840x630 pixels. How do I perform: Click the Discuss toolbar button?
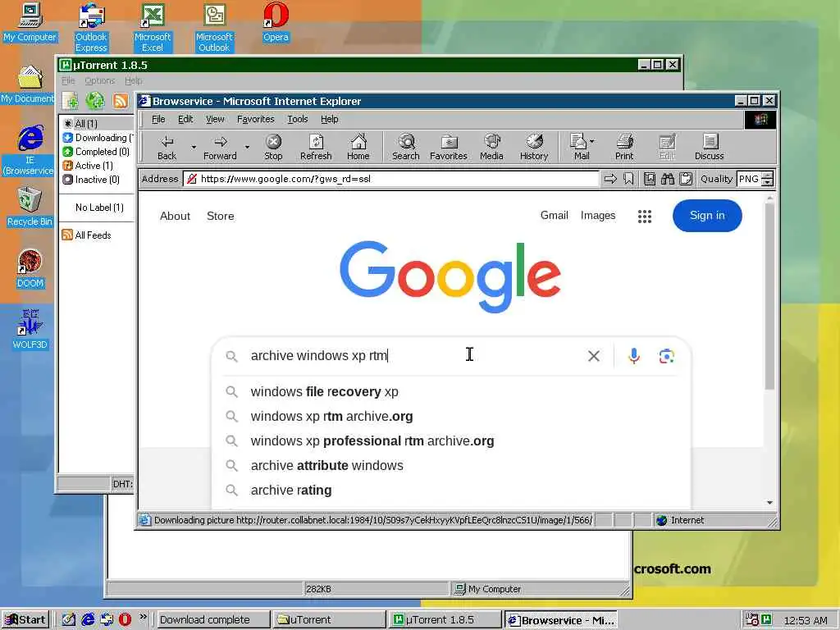(x=710, y=147)
